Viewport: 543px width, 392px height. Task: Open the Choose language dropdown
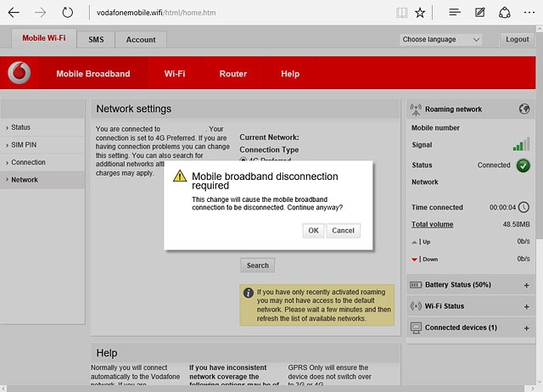[x=440, y=39]
